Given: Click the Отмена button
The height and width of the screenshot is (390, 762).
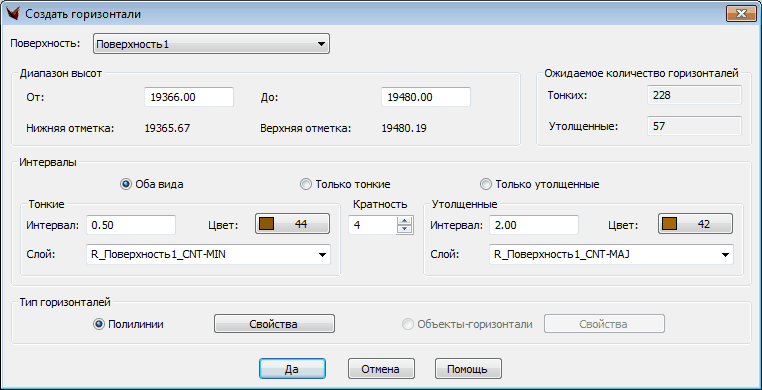Looking at the screenshot, I should (381, 369).
